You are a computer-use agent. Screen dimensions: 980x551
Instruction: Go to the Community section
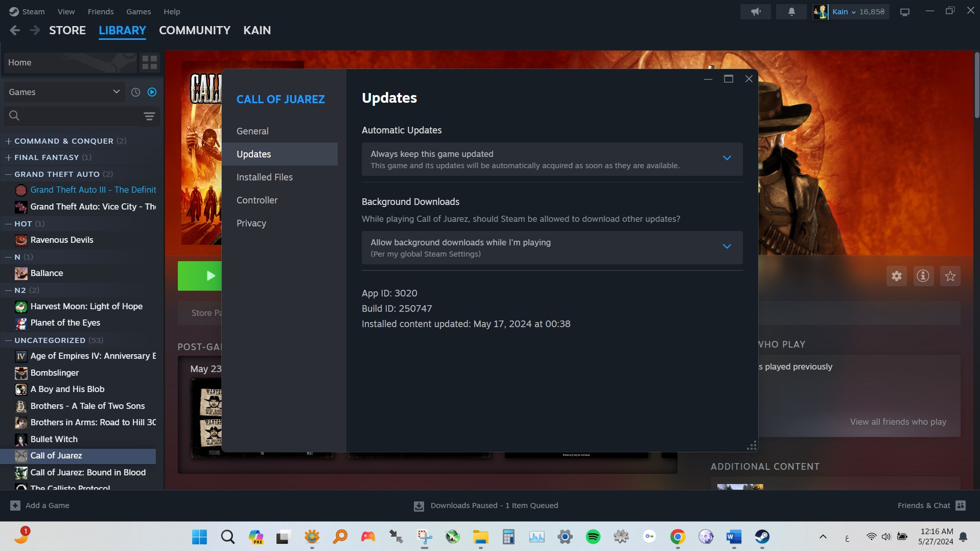point(195,30)
